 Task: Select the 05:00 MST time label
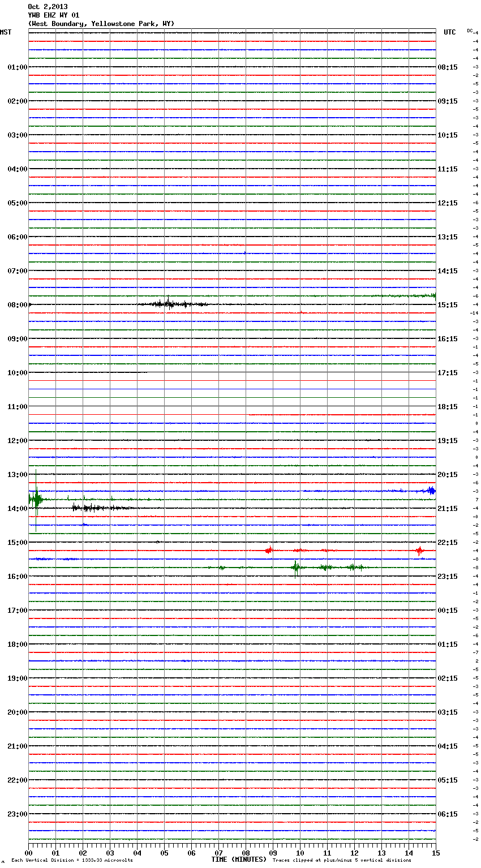pyautogui.click(x=18, y=203)
